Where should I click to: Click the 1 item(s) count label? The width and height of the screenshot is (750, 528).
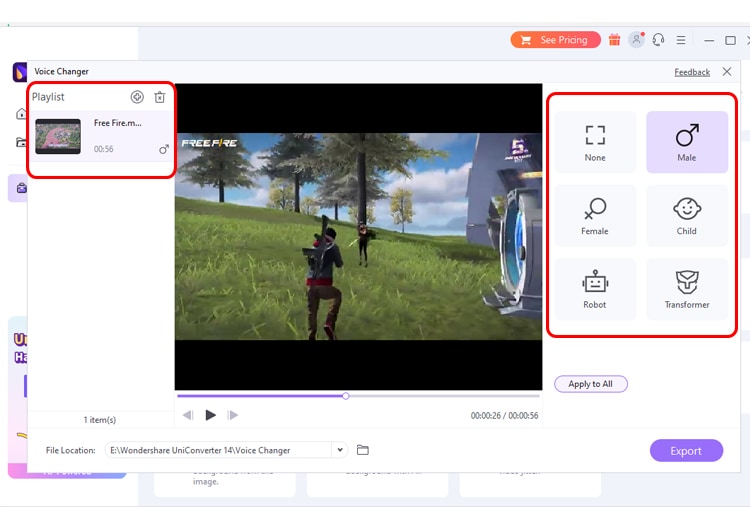tap(99, 420)
